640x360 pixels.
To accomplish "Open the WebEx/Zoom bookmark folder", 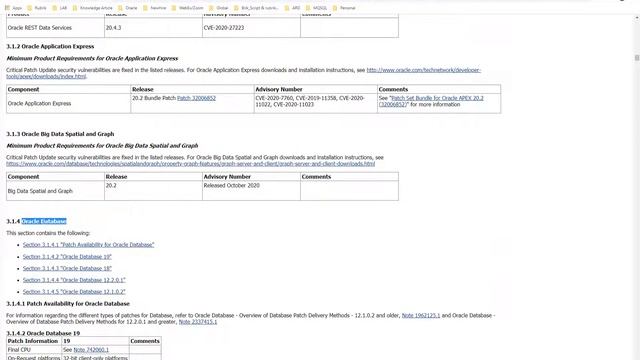I will coord(187,8).
